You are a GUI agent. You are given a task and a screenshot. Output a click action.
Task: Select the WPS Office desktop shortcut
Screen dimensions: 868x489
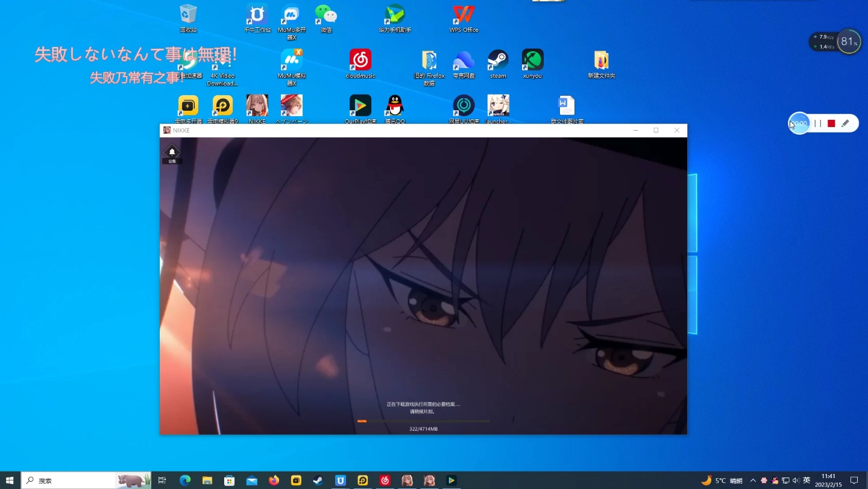pyautogui.click(x=464, y=19)
